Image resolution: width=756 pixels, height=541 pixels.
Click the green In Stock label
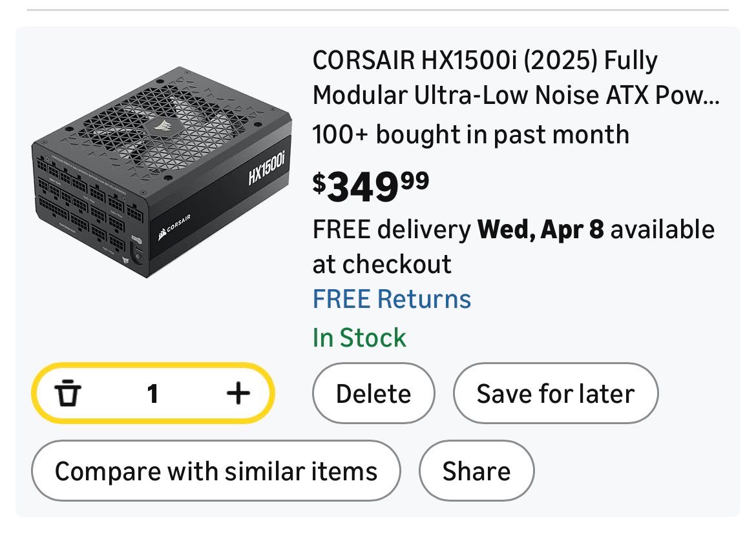click(x=359, y=338)
